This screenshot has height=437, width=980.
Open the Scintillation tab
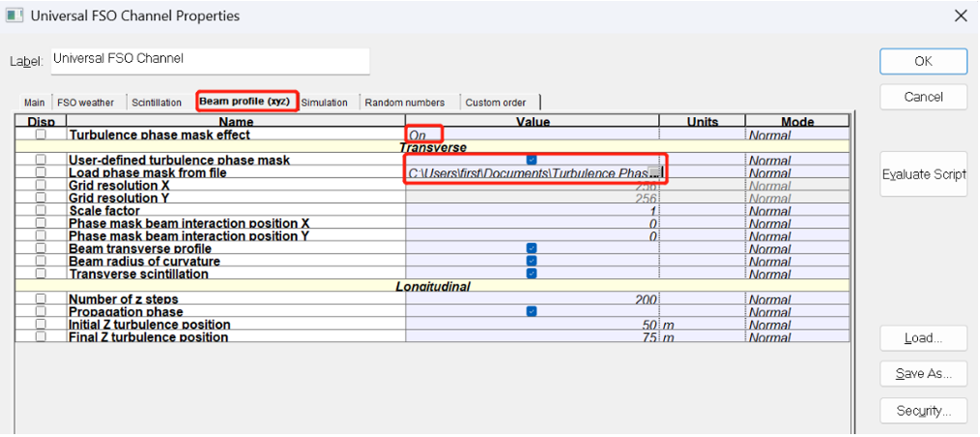point(157,102)
